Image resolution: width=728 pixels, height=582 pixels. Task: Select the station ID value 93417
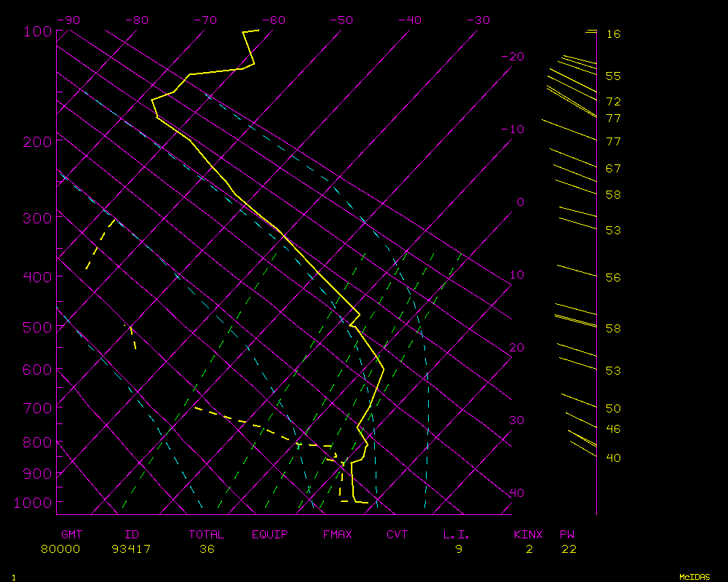(x=131, y=549)
